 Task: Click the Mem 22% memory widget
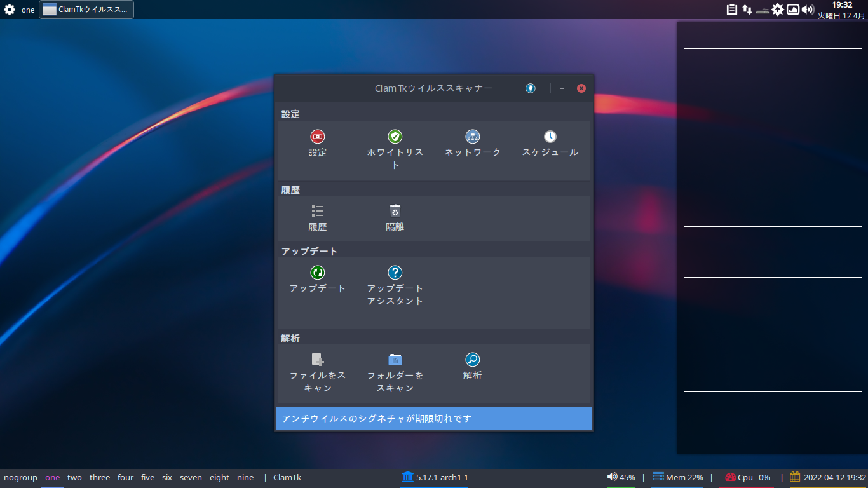[678, 477]
